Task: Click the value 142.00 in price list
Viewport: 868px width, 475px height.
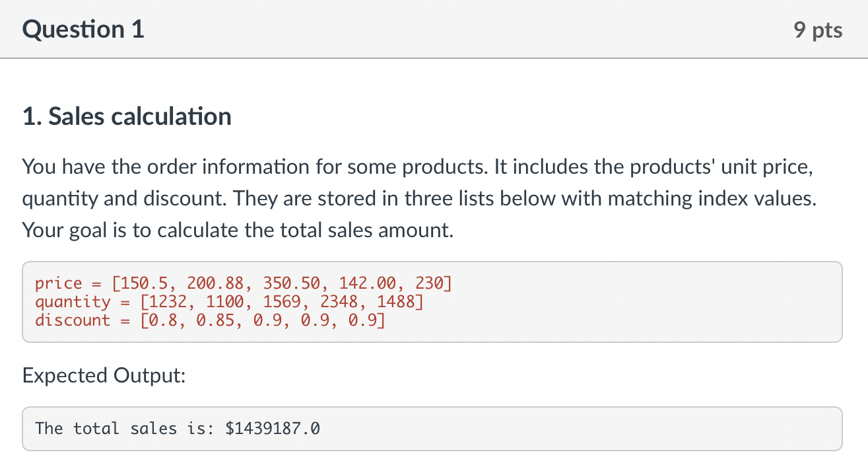Action: (366, 284)
